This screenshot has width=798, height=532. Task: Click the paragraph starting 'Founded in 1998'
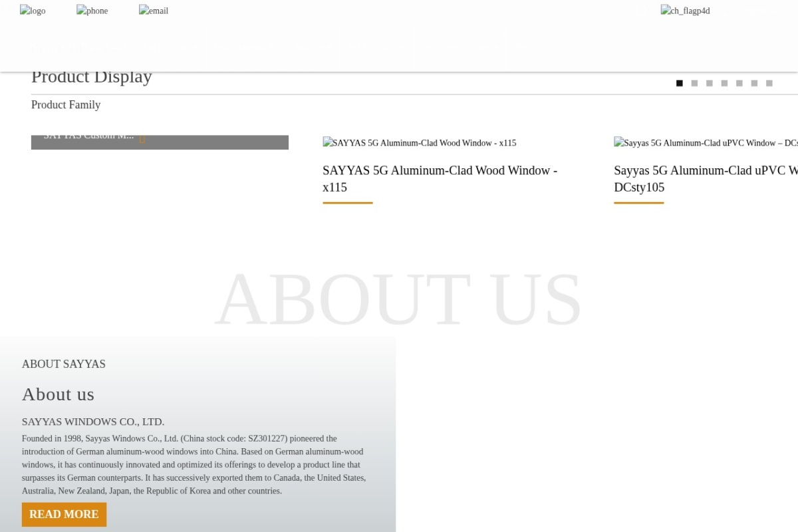point(194,465)
